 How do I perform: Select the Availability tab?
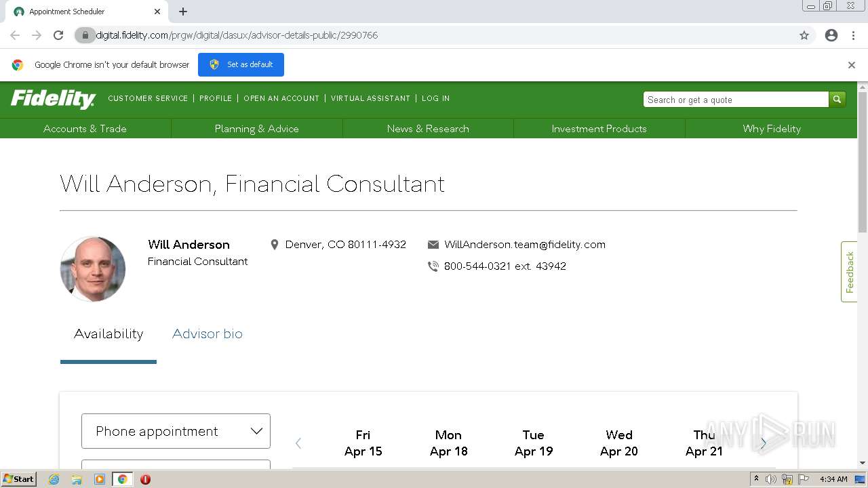(x=108, y=333)
